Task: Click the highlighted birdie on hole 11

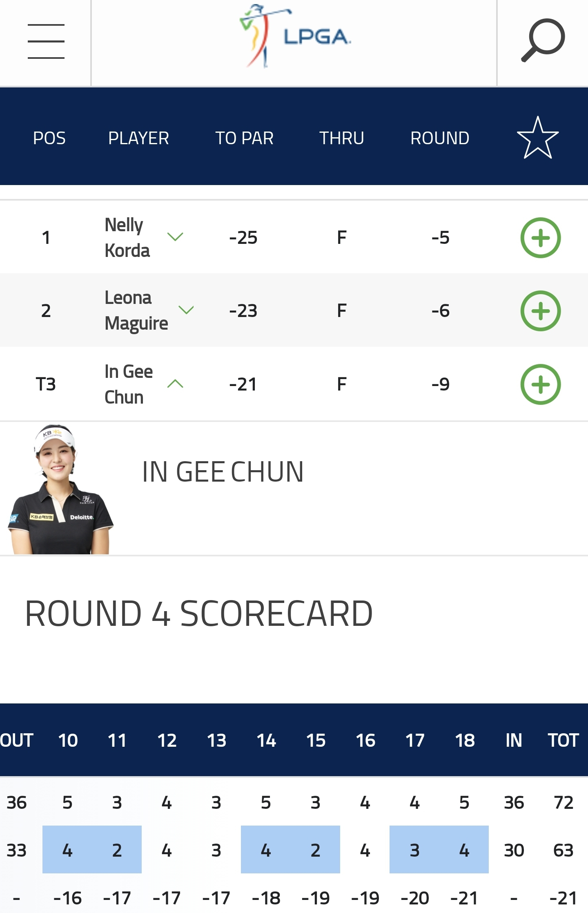Action: point(117,850)
